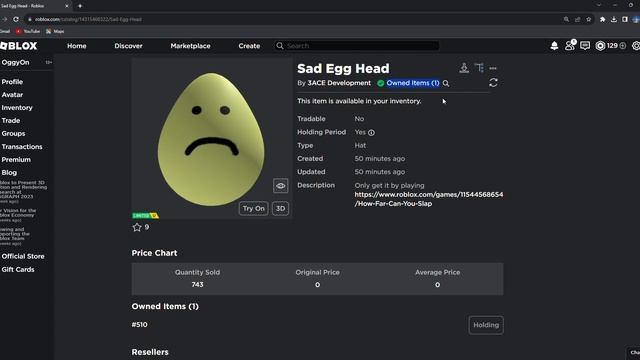Open the Chat panel at bottom right

pos(634,353)
